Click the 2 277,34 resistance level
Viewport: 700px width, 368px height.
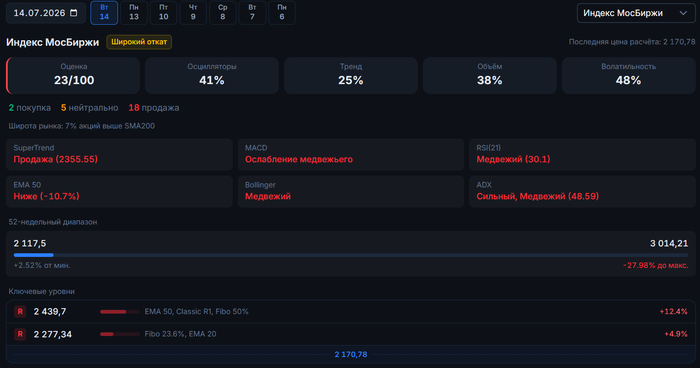click(x=53, y=334)
